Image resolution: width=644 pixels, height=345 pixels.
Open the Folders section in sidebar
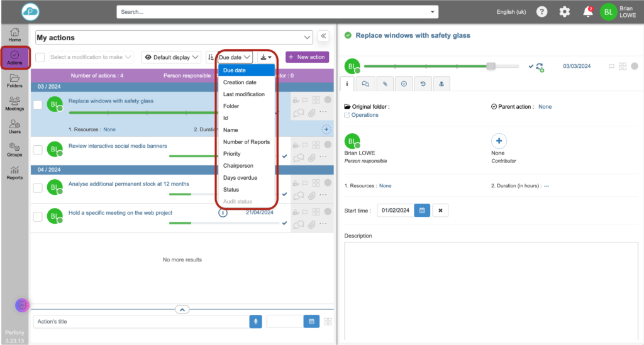[14, 81]
